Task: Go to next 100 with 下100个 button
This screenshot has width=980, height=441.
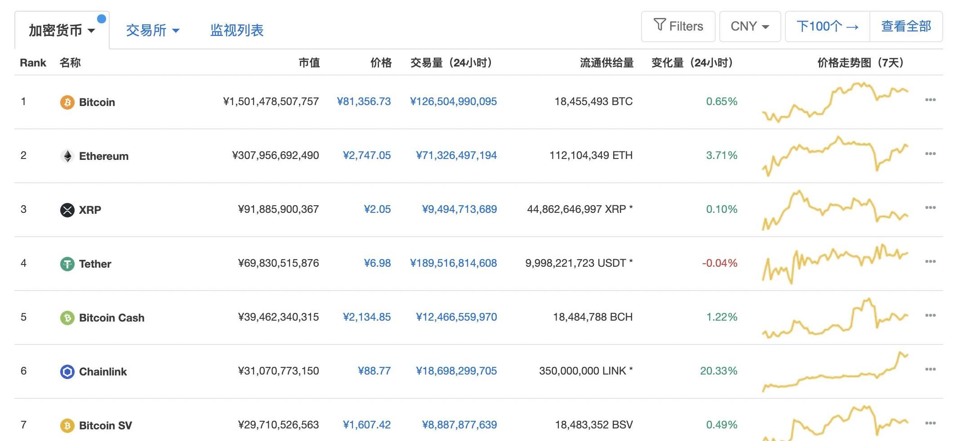Action: click(827, 26)
